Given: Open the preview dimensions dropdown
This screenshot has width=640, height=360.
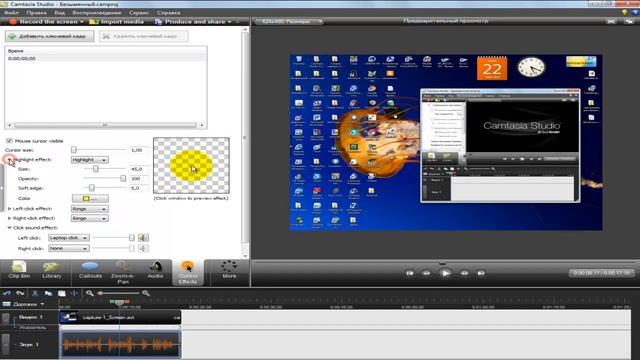Looking at the screenshot, I should click(x=289, y=21).
